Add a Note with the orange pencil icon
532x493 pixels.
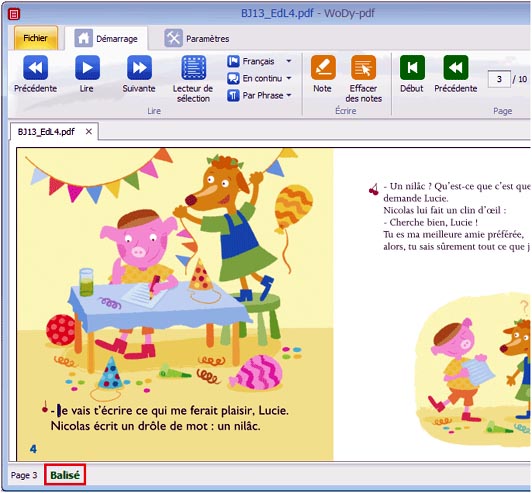click(323, 68)
